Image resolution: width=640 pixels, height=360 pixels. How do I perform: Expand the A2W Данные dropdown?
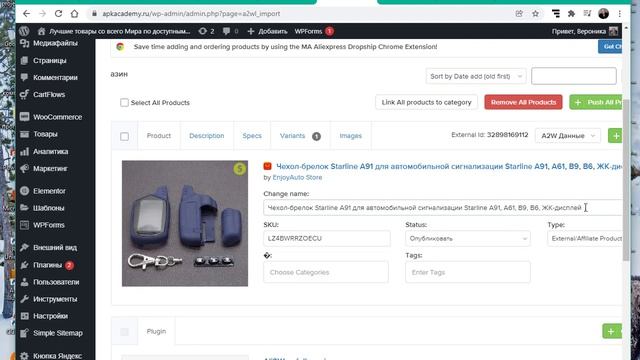point(568,136)
